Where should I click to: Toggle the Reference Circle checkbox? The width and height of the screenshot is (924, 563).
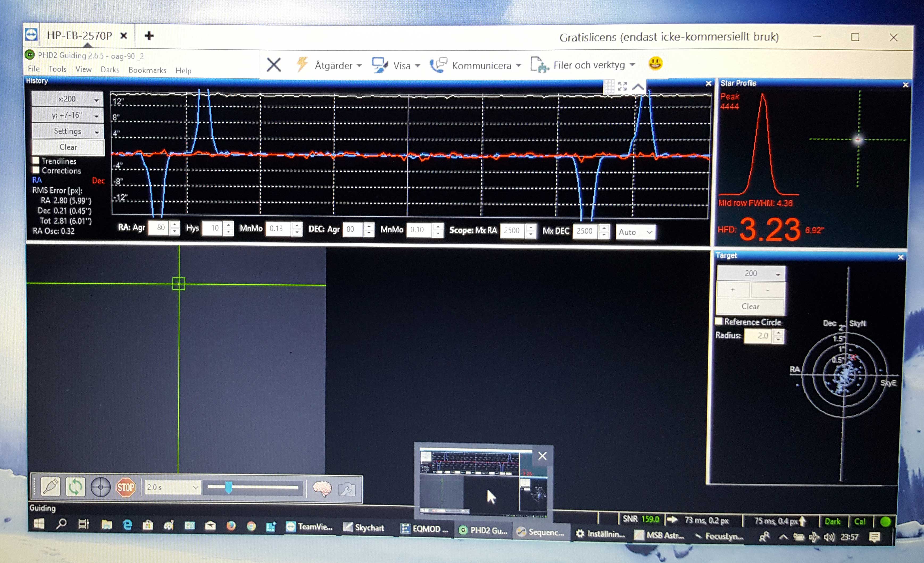click(x=718, y=322)
